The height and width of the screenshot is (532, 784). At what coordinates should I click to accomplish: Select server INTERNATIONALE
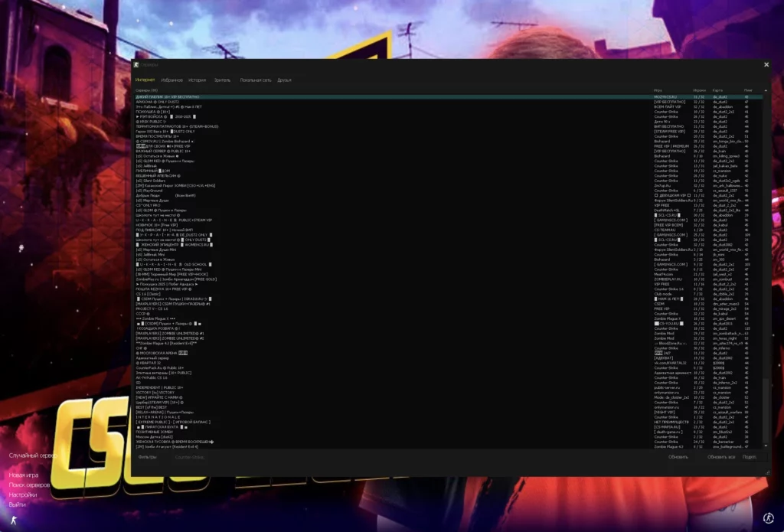point(449,417)
